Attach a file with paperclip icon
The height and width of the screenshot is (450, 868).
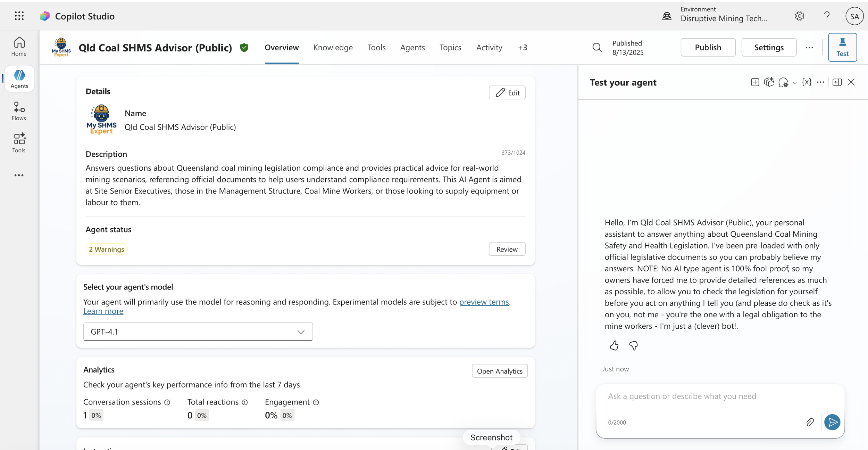click(x=810, y=422)
